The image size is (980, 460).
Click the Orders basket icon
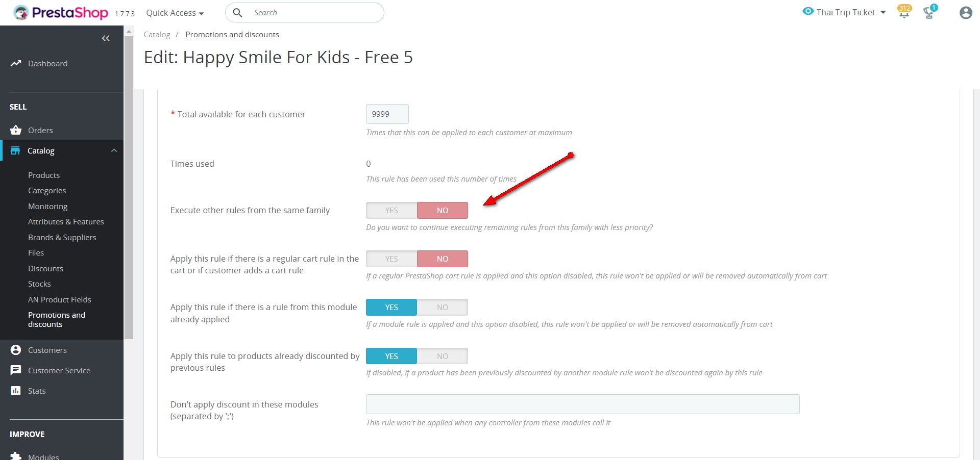click(16, 130)
